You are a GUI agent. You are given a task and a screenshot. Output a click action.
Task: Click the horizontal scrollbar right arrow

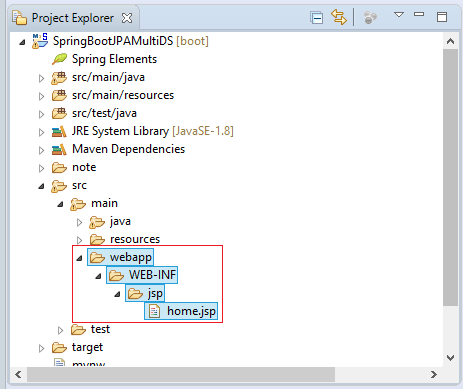[433, 374]
